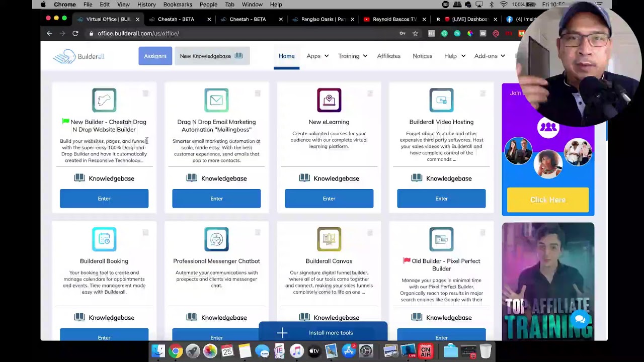This screenshot has height=362, width=644.
Task: Open Music app in the dock
Action: (x=296, y=350)
